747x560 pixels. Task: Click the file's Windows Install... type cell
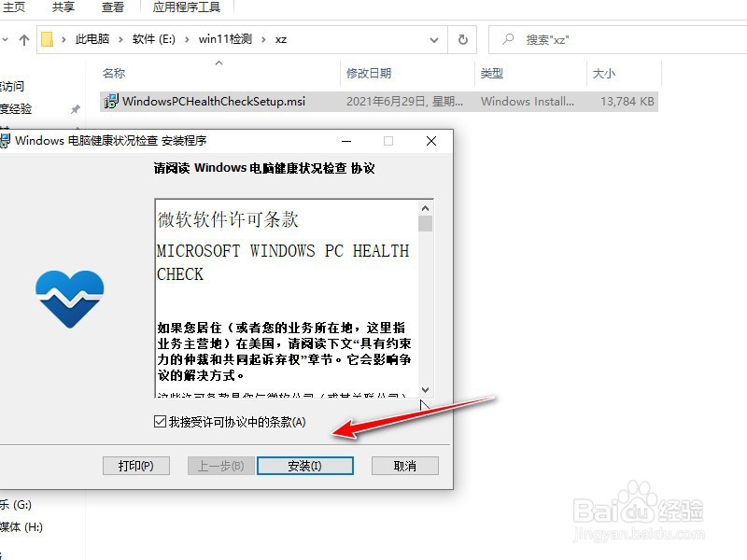[528, 101]
